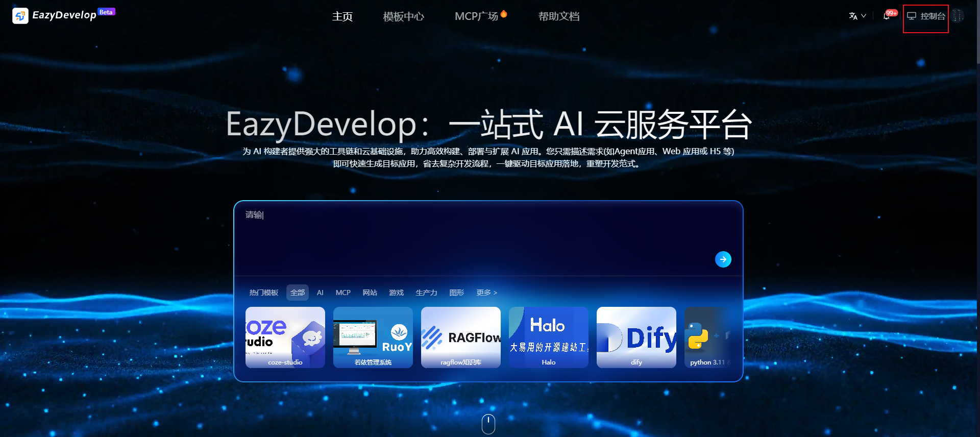Go to 主页 in top navigation
This screenshot has width=980, height=437.
point(342,16)
